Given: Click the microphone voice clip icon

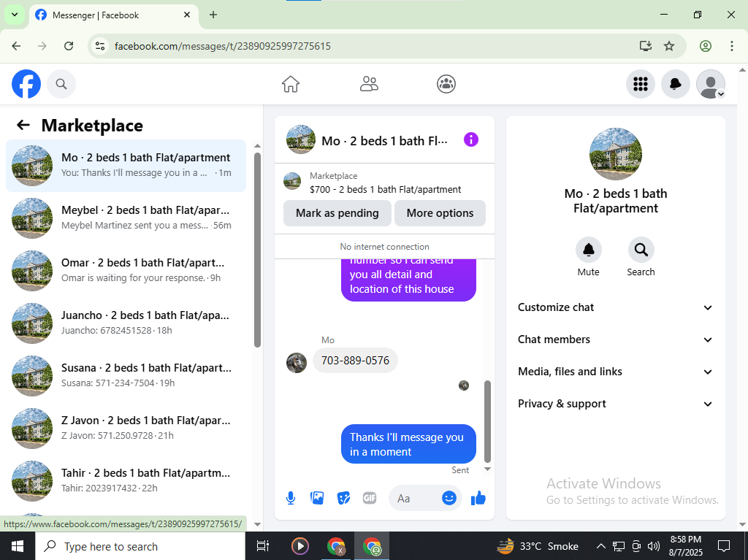Looking at the screenshot, I should tap(291, 499).
